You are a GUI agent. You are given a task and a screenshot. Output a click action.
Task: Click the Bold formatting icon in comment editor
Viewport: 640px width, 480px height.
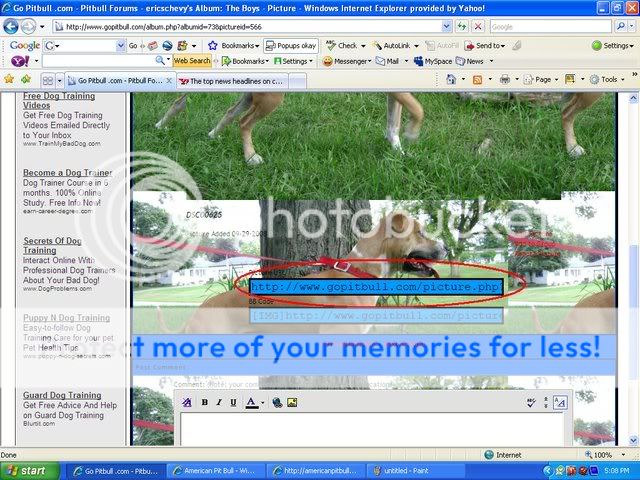[x=204, y=402]
